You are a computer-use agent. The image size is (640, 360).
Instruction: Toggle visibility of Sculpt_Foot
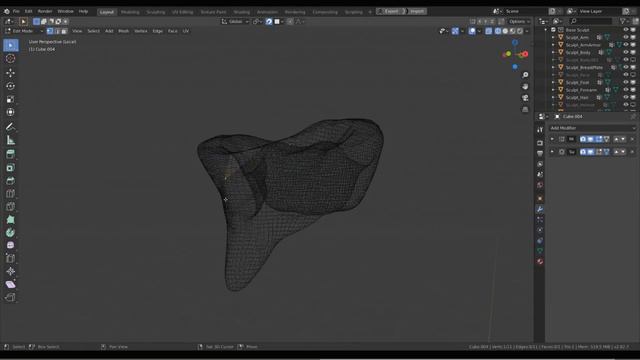[x=626, y=82]
